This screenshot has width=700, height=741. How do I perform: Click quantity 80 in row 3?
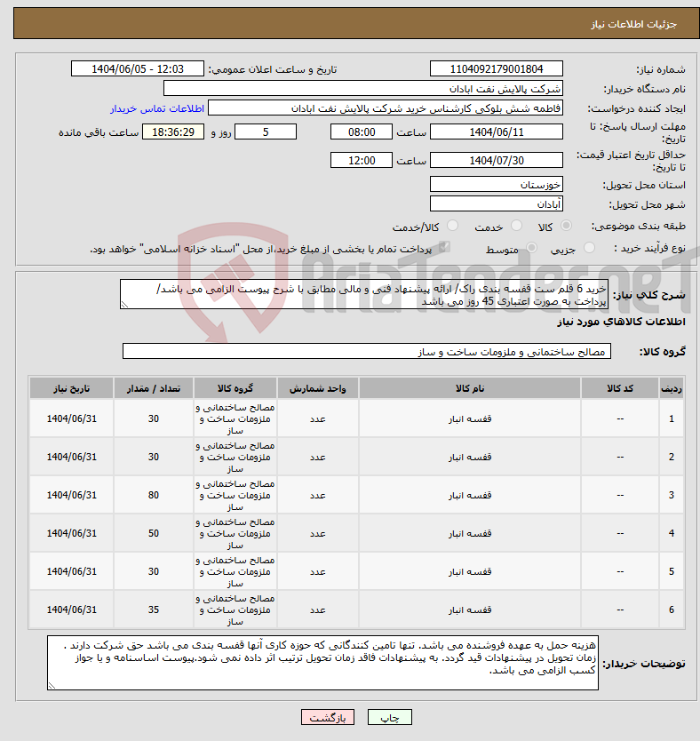(154, 495)
